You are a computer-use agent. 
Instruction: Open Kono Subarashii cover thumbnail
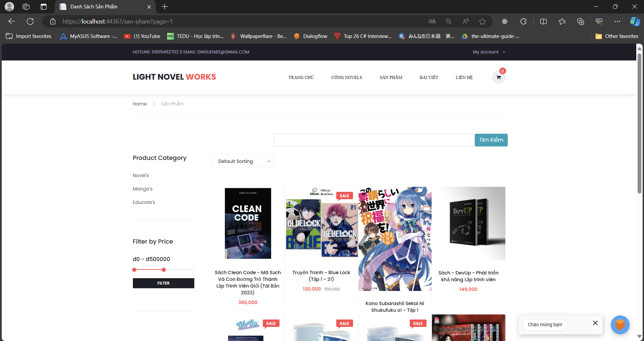395,239
